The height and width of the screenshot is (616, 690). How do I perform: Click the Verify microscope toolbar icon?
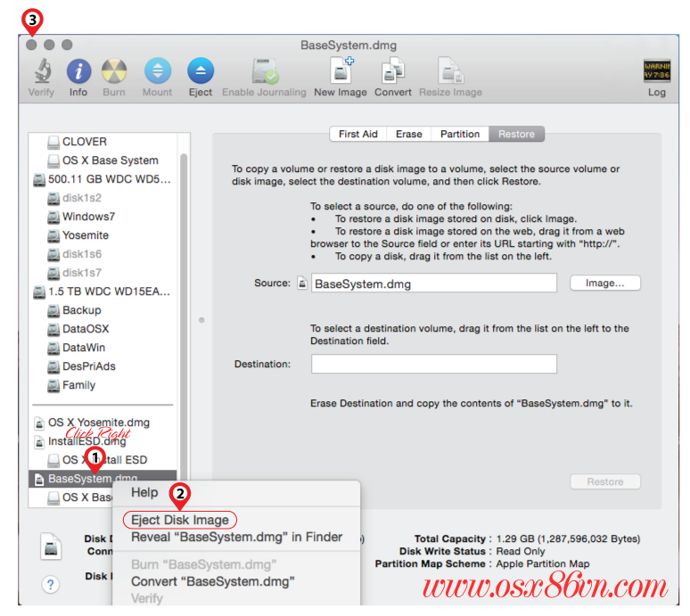[42, 70]
